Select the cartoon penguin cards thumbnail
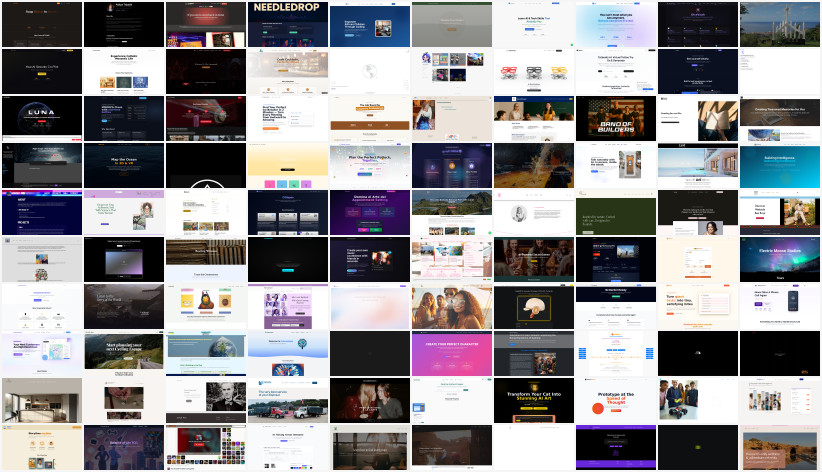Viewport: 822px width, 472px height. pos(206,306)
